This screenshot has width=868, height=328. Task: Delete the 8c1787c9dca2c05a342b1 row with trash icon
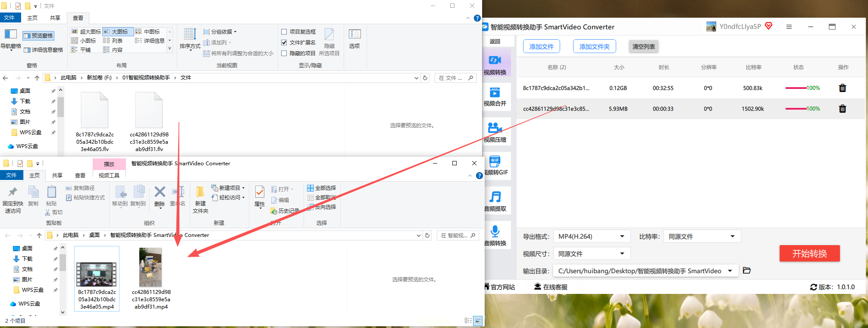[x=842, y=88]
